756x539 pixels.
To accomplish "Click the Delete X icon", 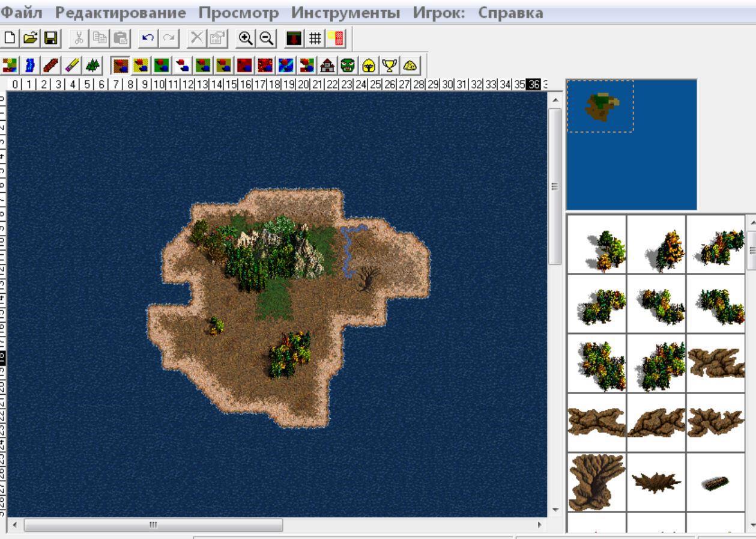I will [196, 38].
